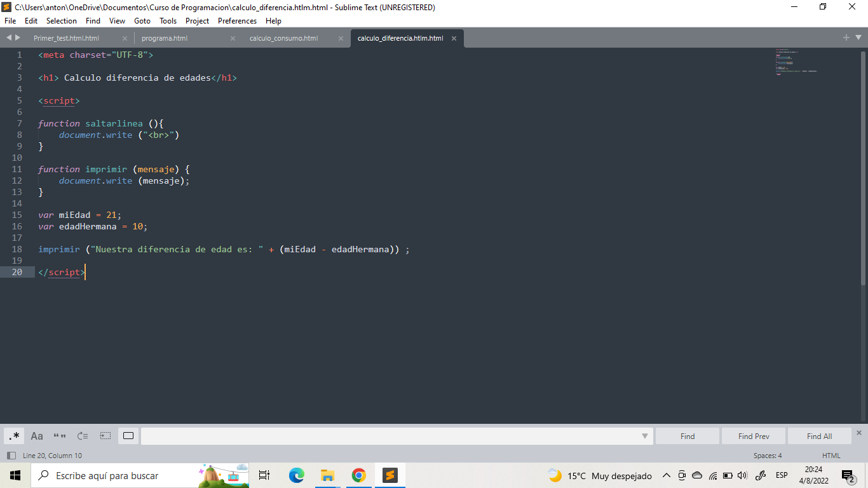
Task: Open Google Chrome from taskbar
Action: (358, 475)
